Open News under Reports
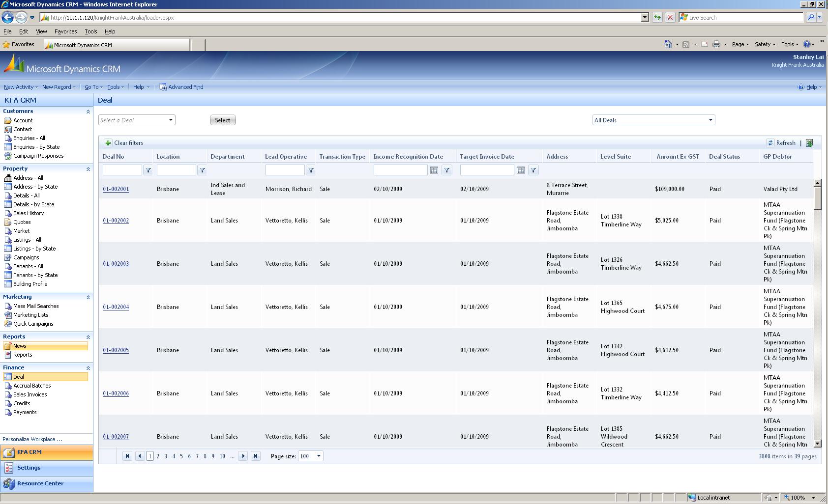 [45, 346]
